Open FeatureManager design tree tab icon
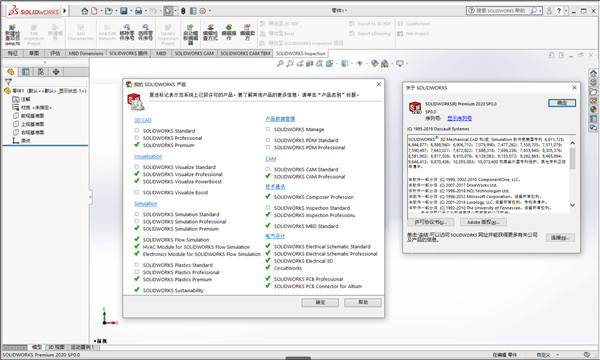Screen dimensions: 600x360 (x=11, y=72)
